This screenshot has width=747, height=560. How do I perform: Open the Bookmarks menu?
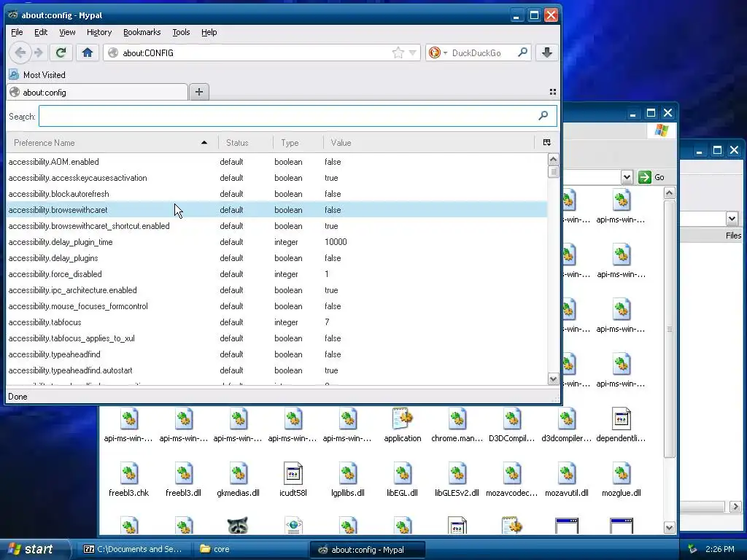pos(142,32)
